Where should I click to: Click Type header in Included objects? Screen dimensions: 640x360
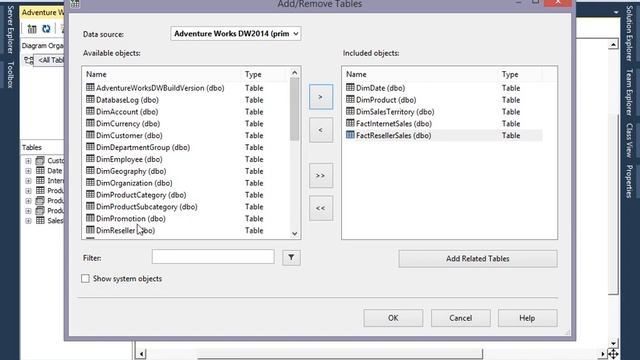510,74
